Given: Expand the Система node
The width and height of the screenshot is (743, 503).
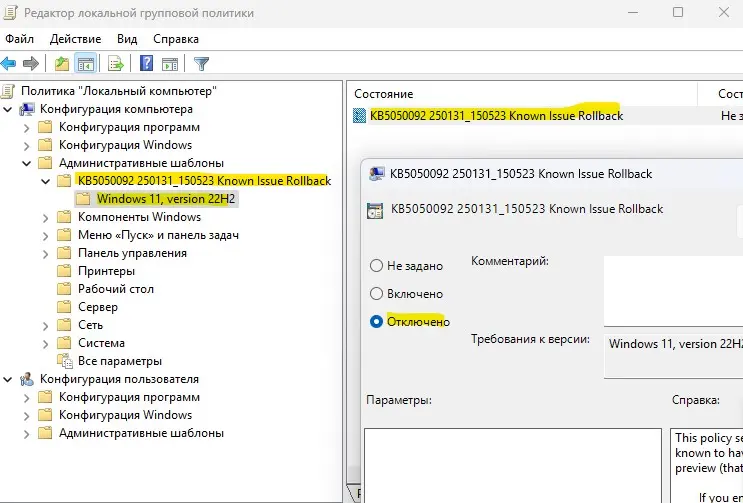Looking at the screenshot, I should [45, 344].
